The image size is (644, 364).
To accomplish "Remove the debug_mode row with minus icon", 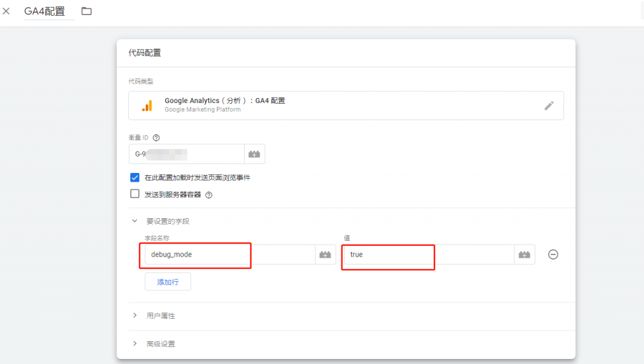I will (x=553, y=255).
